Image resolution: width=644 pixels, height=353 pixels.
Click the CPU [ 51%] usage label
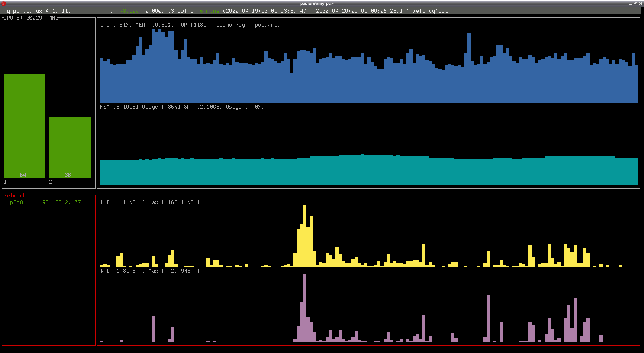[116, 25]
